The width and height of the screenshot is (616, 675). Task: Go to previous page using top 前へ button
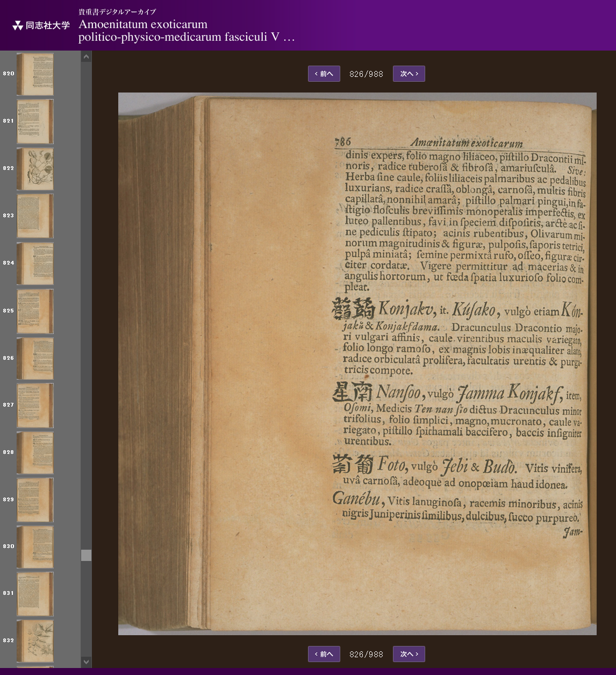324,74
